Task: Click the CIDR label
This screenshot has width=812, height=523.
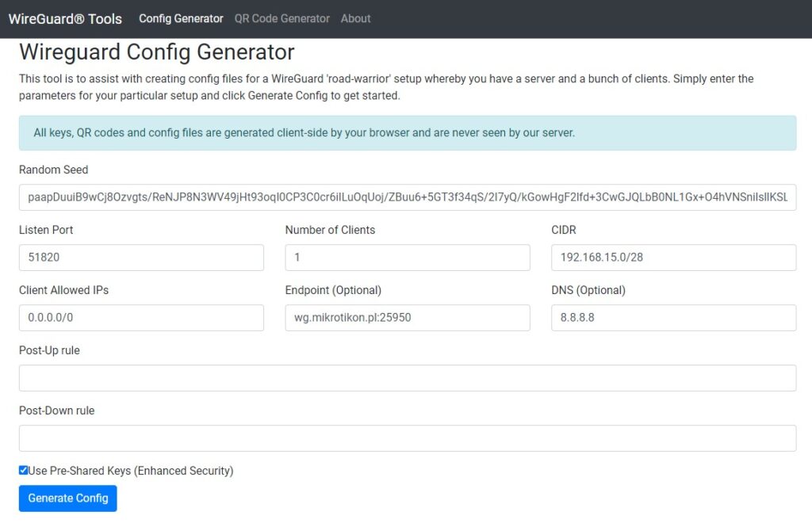Action: click(564, 230)
